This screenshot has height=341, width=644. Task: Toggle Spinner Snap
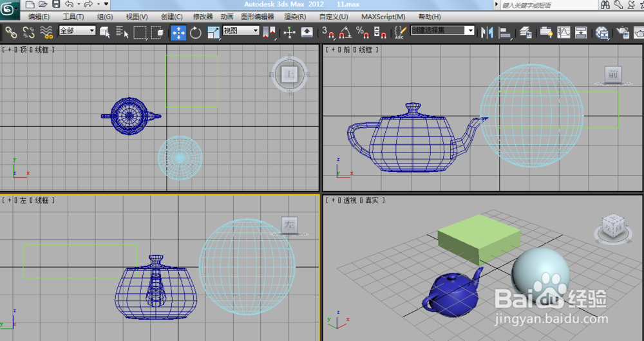pos(380,32)
